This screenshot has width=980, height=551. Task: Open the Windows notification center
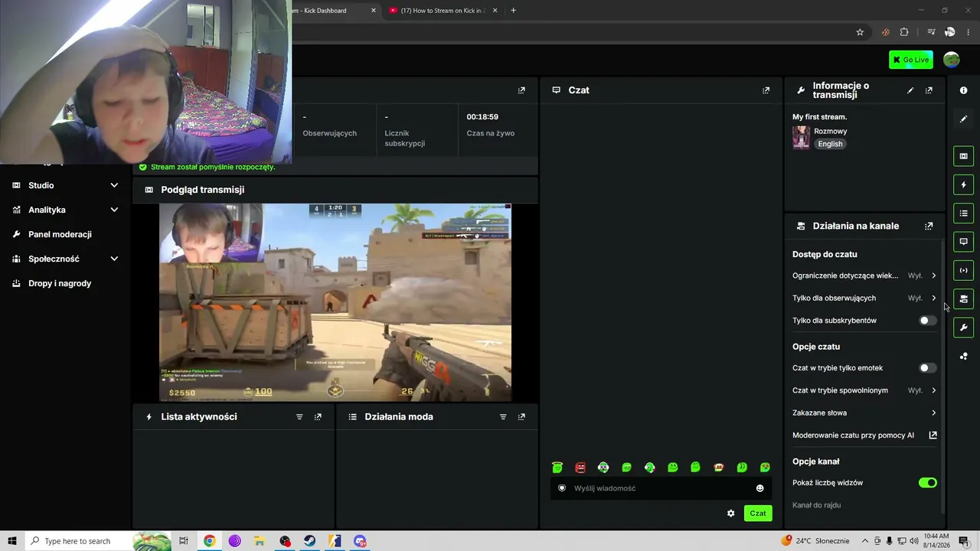(x=964, y=541)
